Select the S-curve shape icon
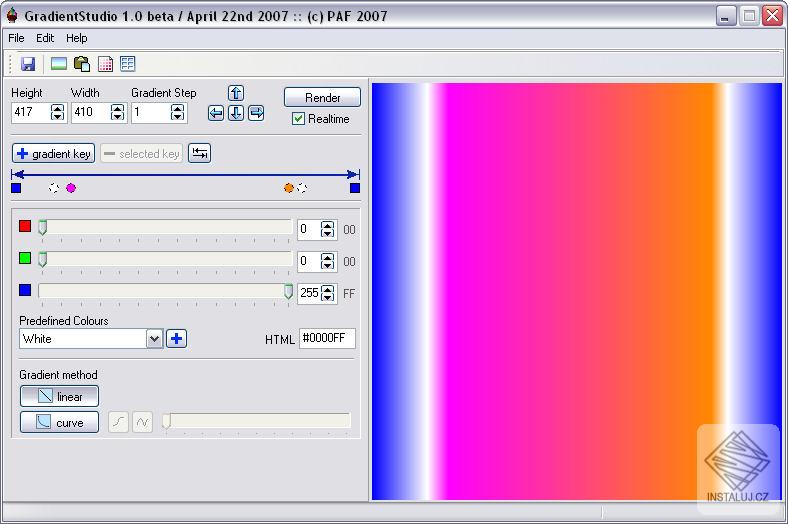The height and width of the screenshot is (524, 788). (119, 422)
